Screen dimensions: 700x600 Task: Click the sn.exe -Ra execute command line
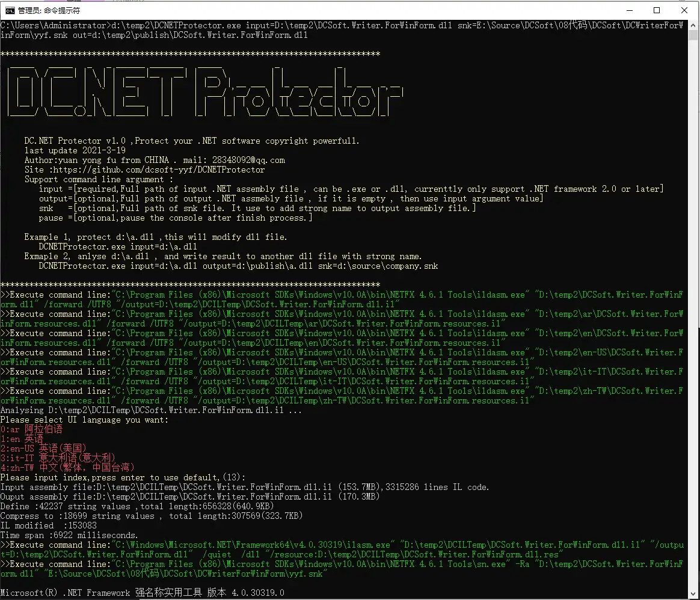coord(342,569)
